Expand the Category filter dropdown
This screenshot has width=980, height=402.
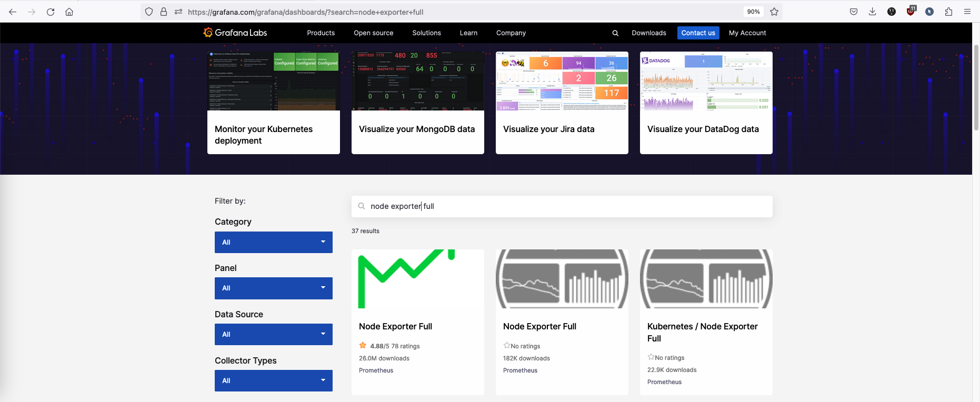click(273, 242)
